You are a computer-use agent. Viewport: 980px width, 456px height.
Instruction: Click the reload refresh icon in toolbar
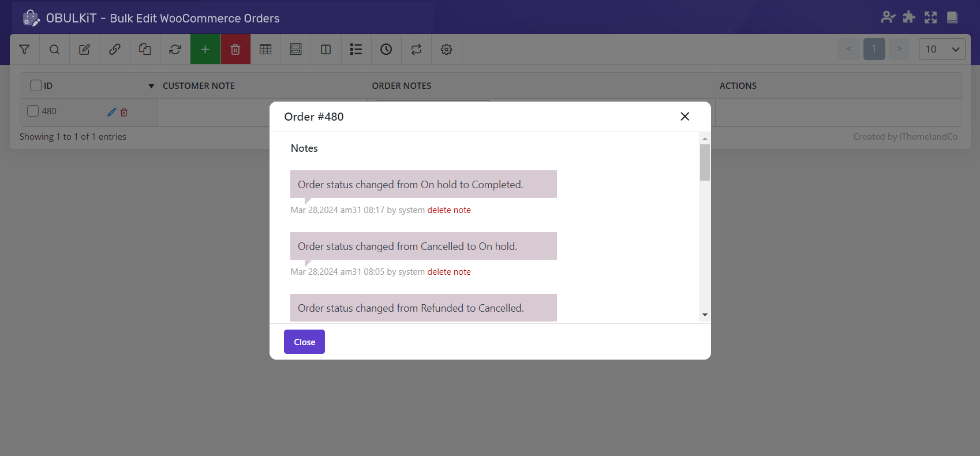[x=175, y=50]
